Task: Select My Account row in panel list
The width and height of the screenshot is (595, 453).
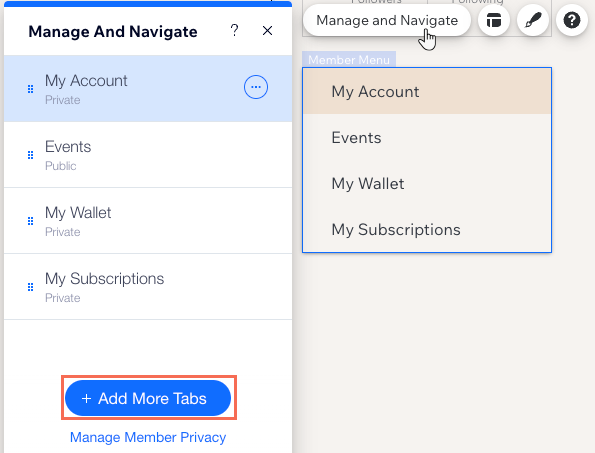Action: click(148, 89)
